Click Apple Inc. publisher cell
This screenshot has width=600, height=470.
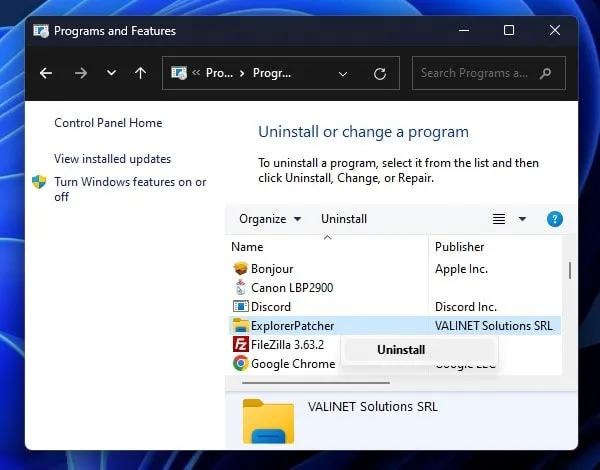tap(461, 269)
